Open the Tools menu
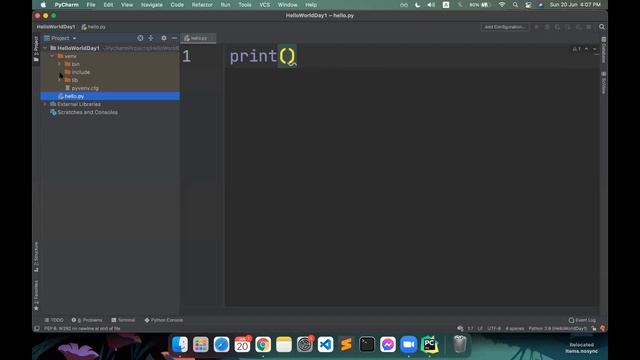Viewport: 640px width, 360px height. [244, 5]
